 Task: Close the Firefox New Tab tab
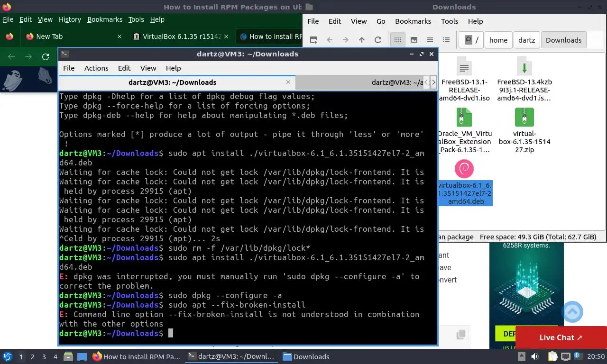coord(120,36)
